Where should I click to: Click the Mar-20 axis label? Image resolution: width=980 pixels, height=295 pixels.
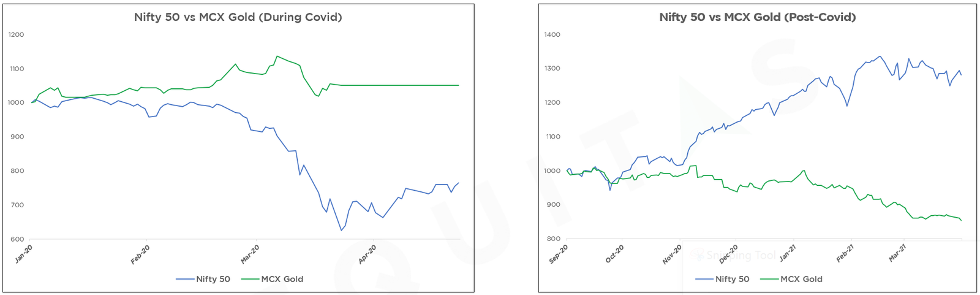click(250, 255)
